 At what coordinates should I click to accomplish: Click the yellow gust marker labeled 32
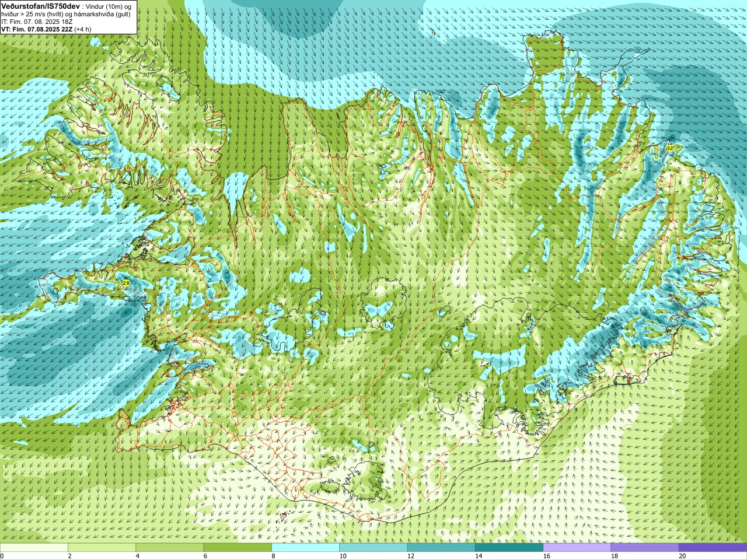669,148
